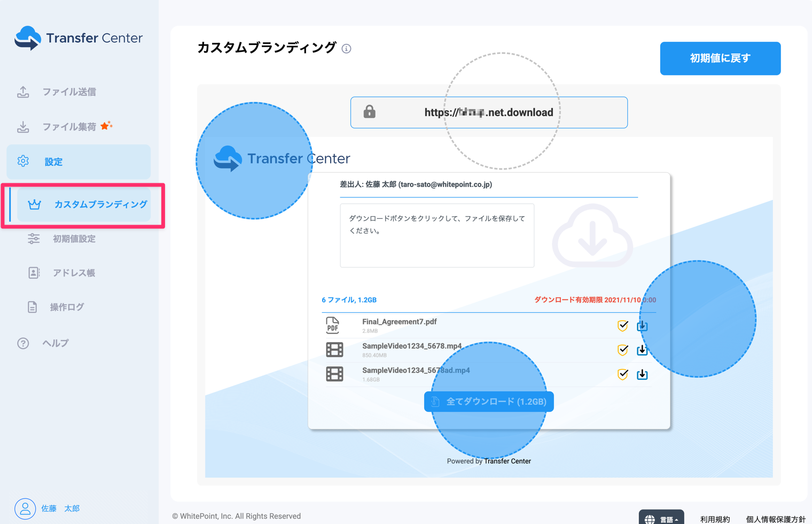Select カスタムブランディング menu item

tap(84, 204)
